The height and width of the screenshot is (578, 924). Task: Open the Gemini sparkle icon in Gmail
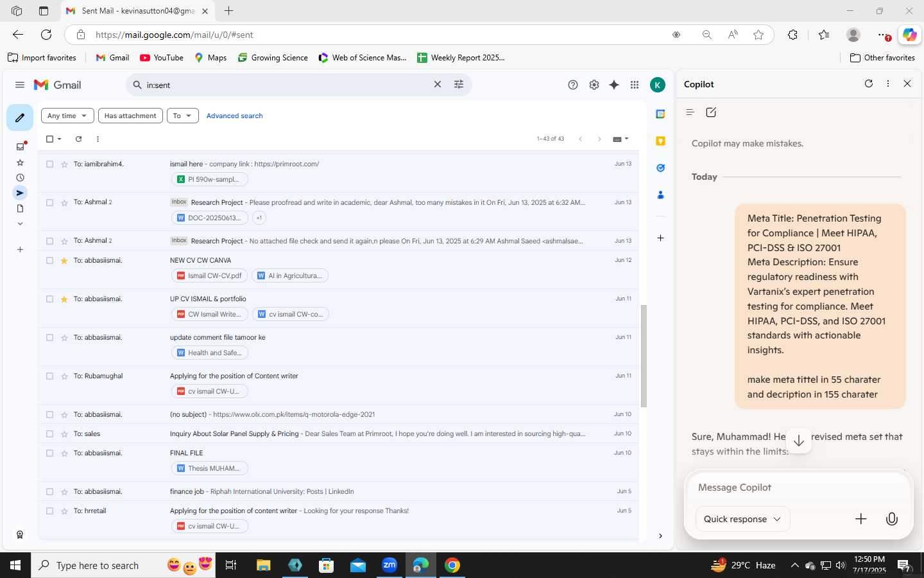(x=614, y=85)
